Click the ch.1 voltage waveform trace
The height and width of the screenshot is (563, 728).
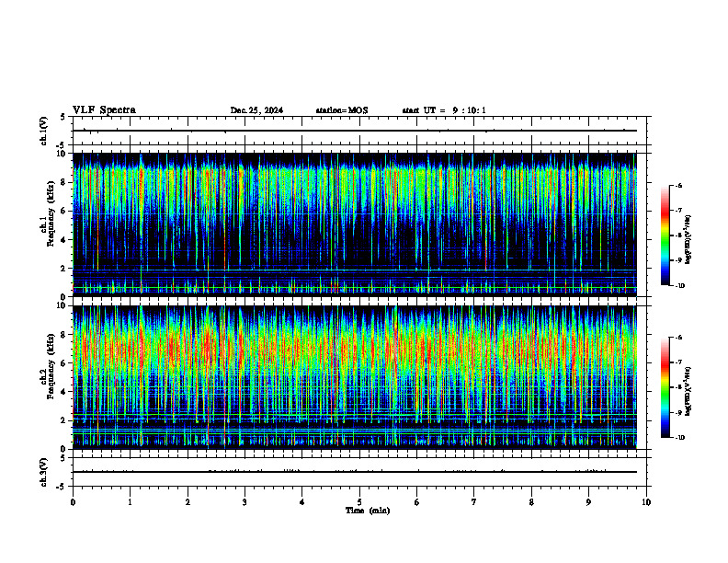coord(355,131)
